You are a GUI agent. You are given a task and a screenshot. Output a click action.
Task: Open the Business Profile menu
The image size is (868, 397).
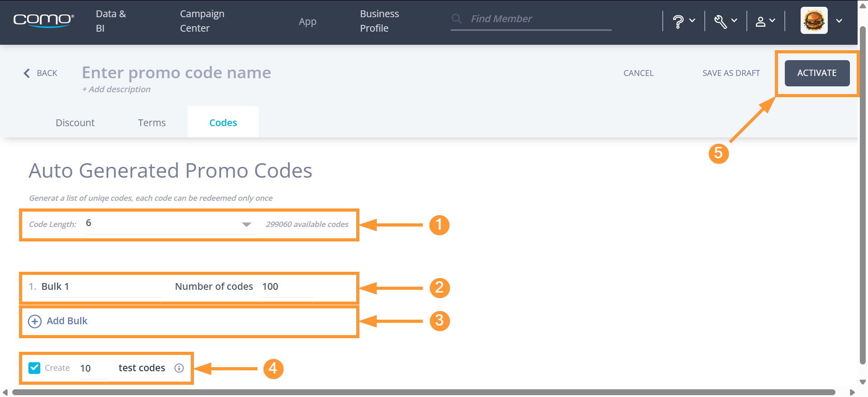click(x=379, y=21)
